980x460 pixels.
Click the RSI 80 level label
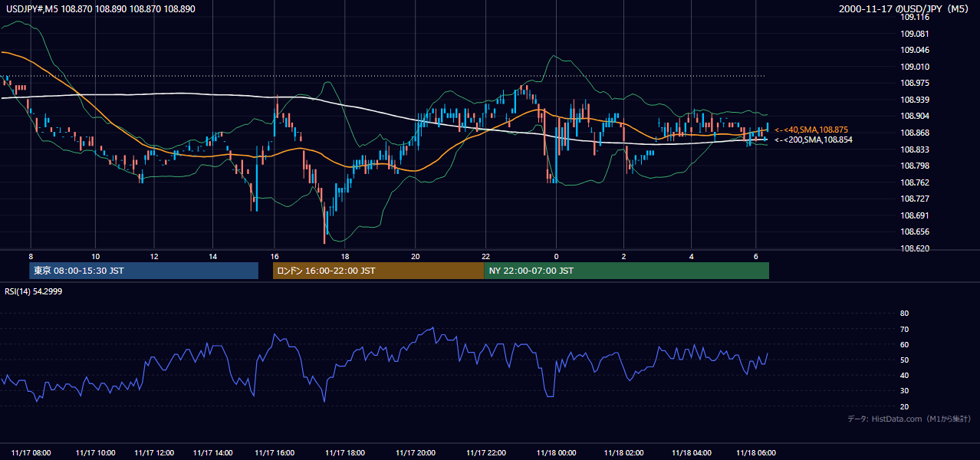[x=904, y=314]
